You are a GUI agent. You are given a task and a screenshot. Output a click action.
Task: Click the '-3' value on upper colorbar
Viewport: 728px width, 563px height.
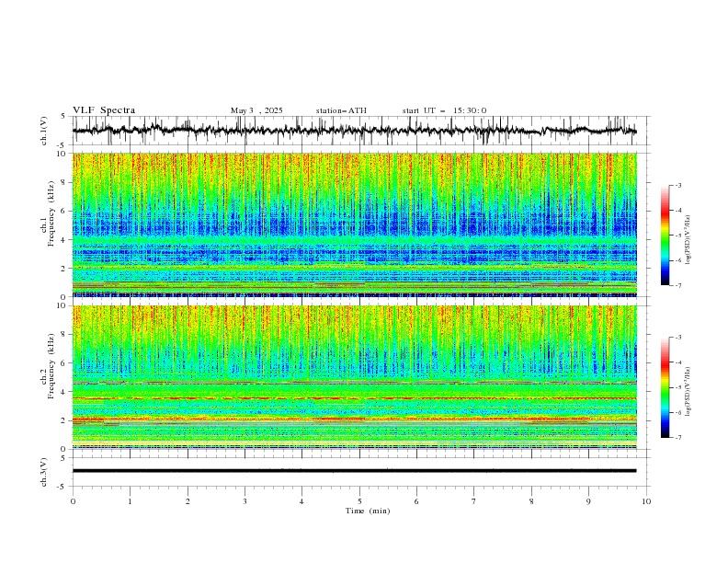[x=677, y=185]
